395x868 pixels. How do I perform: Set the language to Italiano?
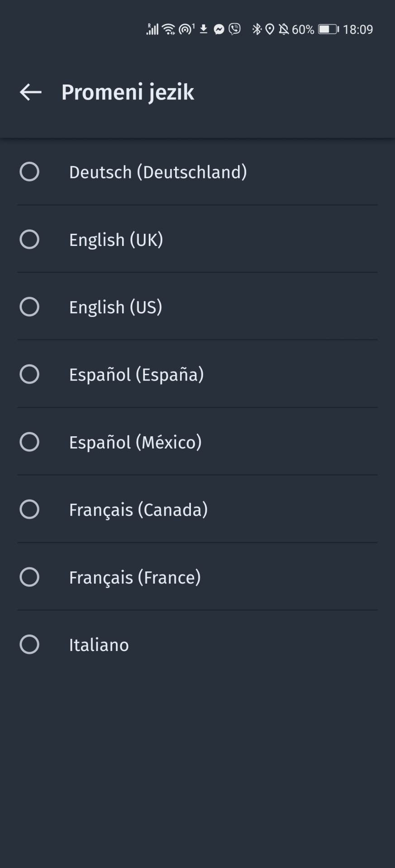(29, 644)
